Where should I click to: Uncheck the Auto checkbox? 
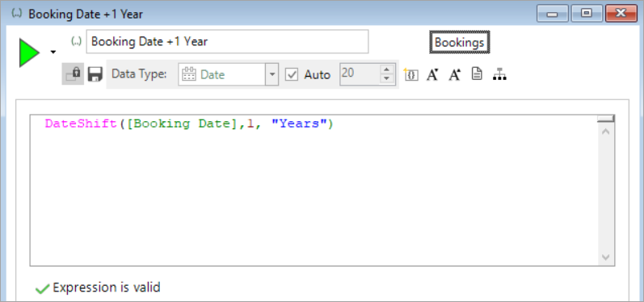coord(292,74)
